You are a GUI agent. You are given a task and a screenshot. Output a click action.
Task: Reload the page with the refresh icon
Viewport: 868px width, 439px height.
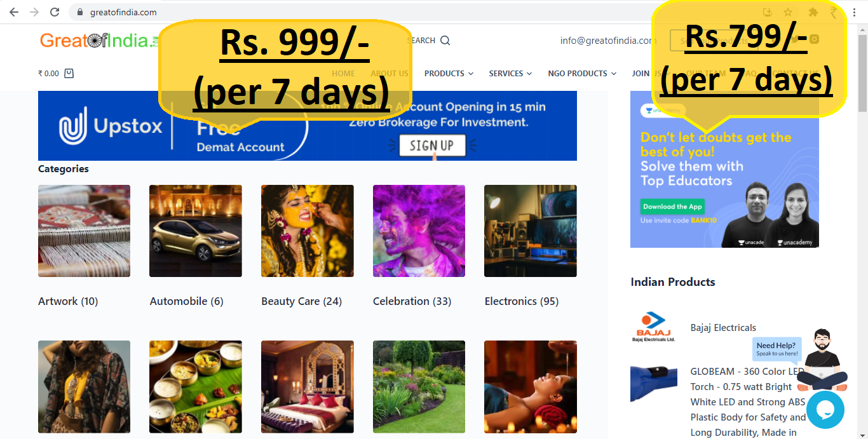pyautogui.click(x=55, y=12)
